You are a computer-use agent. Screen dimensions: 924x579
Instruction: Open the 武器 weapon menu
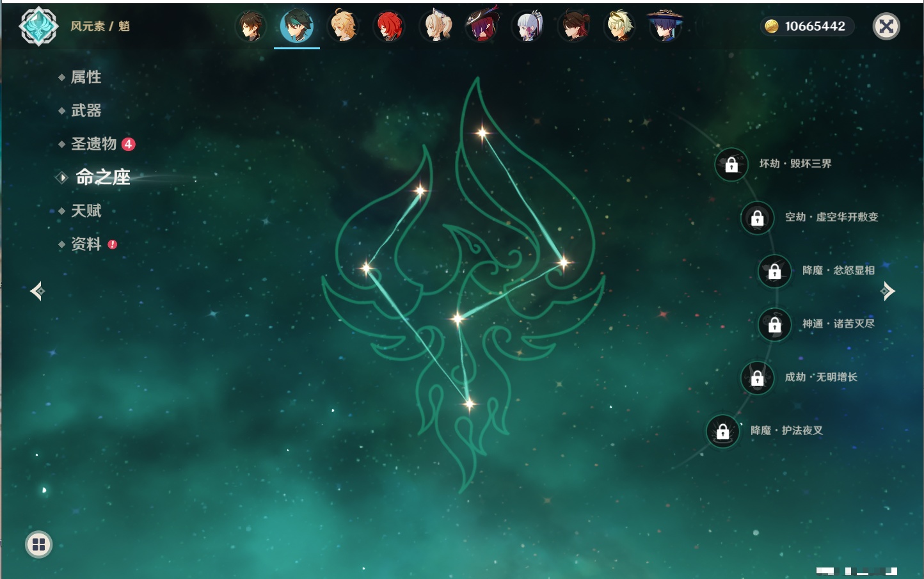[86, 111]
